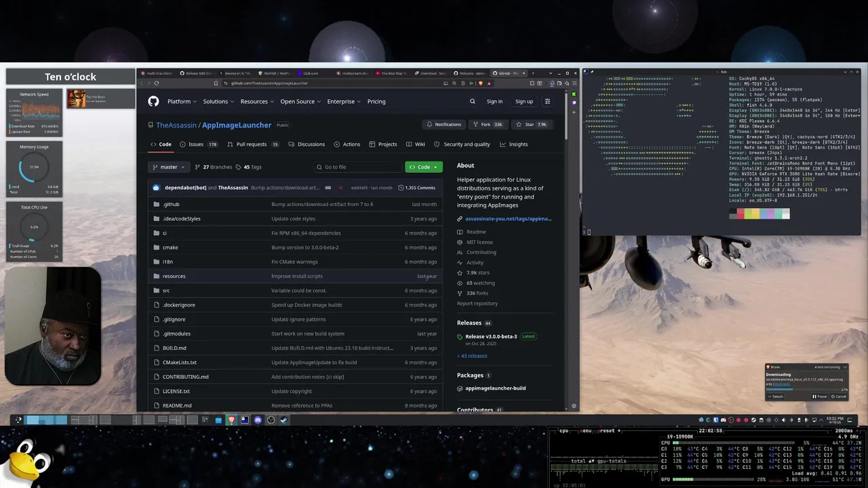Viewport: 868px width, 488px height.
Task: Click the webcam video thumbnail
Action: [53, 327]
